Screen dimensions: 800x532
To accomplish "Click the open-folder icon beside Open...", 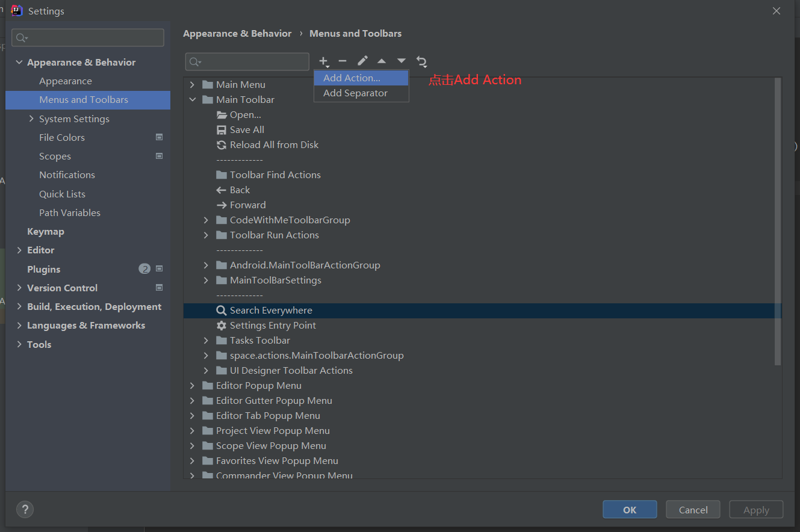I will click(x=222, y=115).
